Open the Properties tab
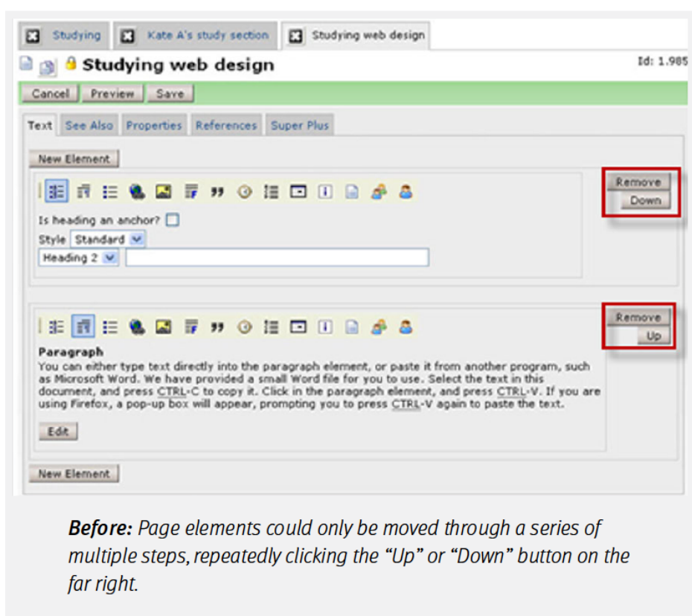Image resolution: width=692 pixels, height=616 pixels. [154, 126]
